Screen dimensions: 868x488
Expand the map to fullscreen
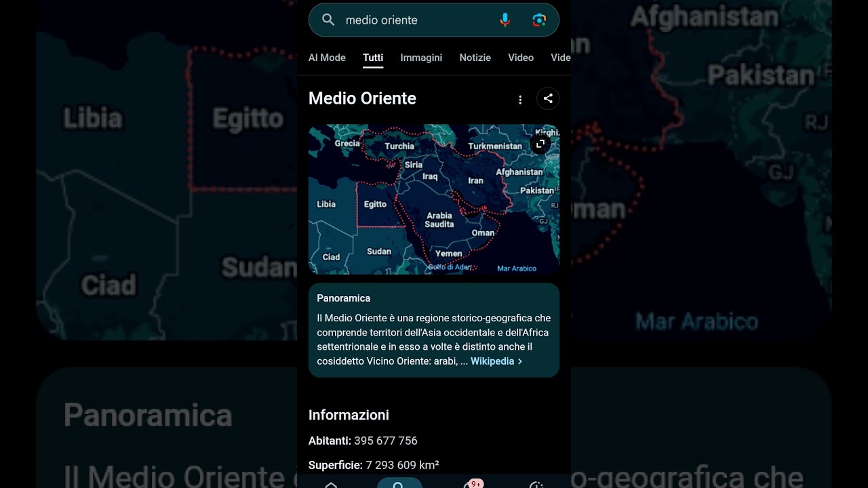[x=540, y=144]
